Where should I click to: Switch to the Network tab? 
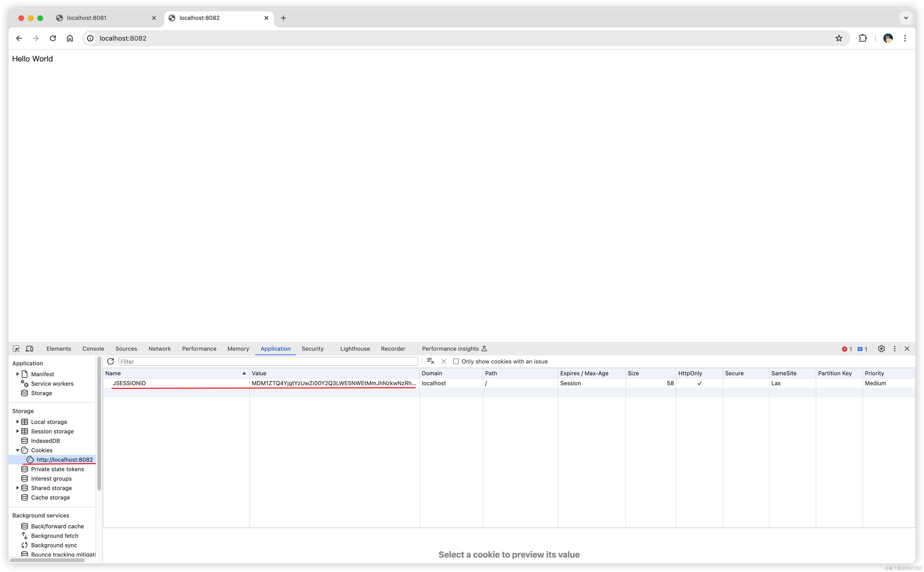click(x=159, y=348)
